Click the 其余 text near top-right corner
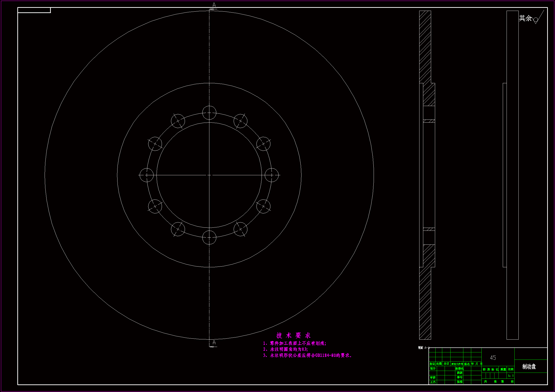The image size is (555, 392). click(525, 18)
